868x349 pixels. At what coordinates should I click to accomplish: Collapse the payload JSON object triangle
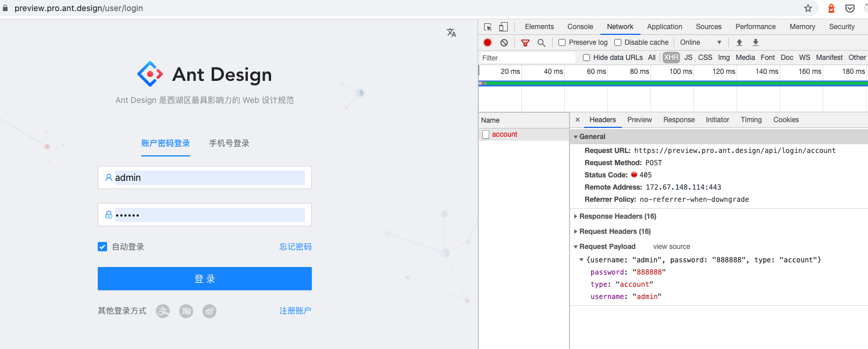coord(582,260)
